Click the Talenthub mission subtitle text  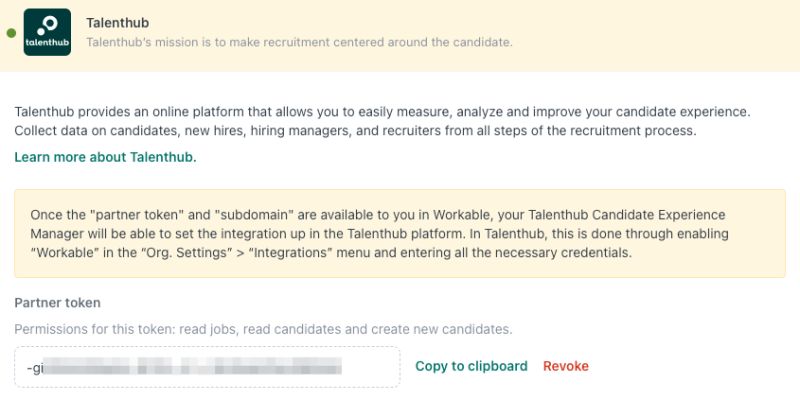pyautogui.click(x=299, y=42)
